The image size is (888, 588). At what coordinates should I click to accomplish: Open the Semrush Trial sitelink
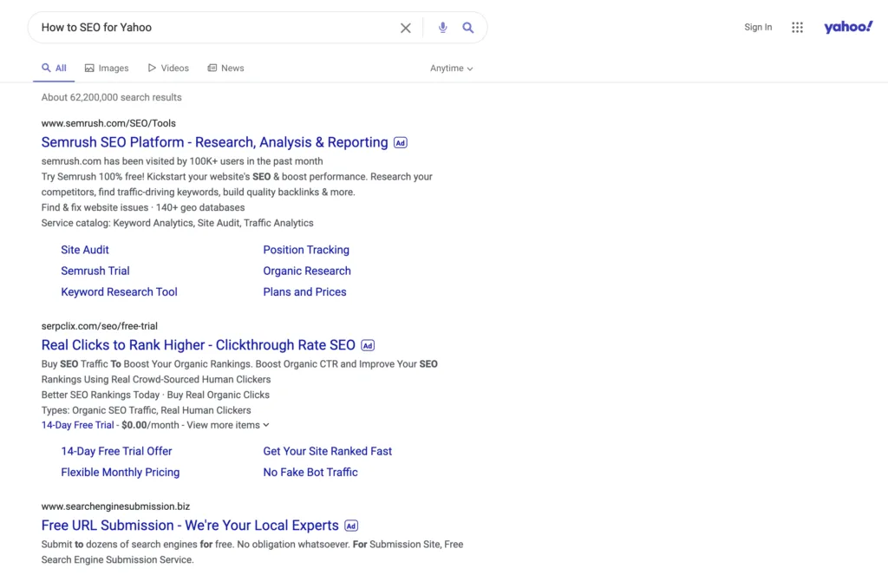click(x=95, y=271)
